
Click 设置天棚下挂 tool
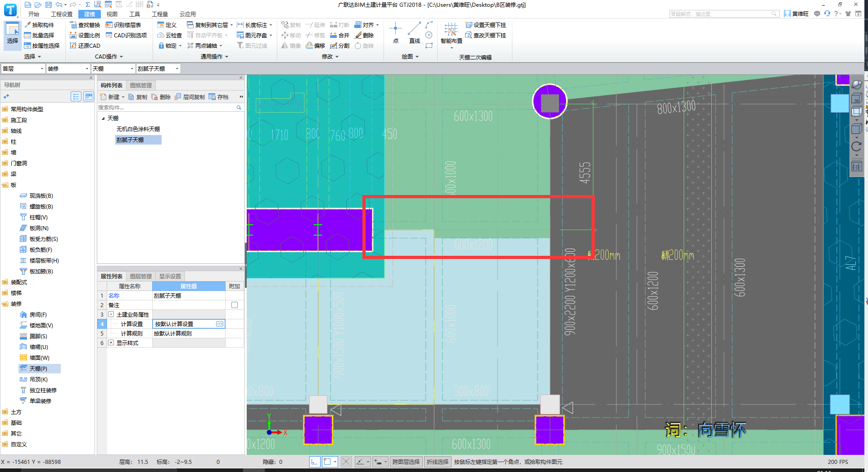(486, 25)
